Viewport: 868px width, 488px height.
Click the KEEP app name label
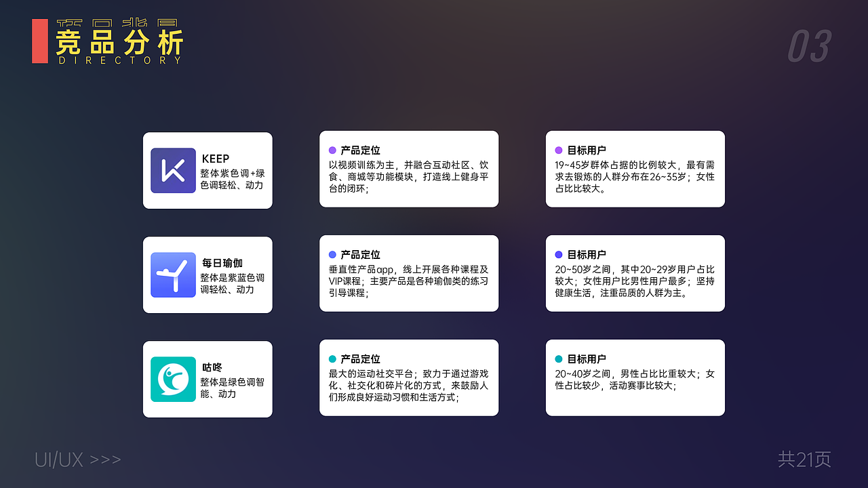coord(216,159)
